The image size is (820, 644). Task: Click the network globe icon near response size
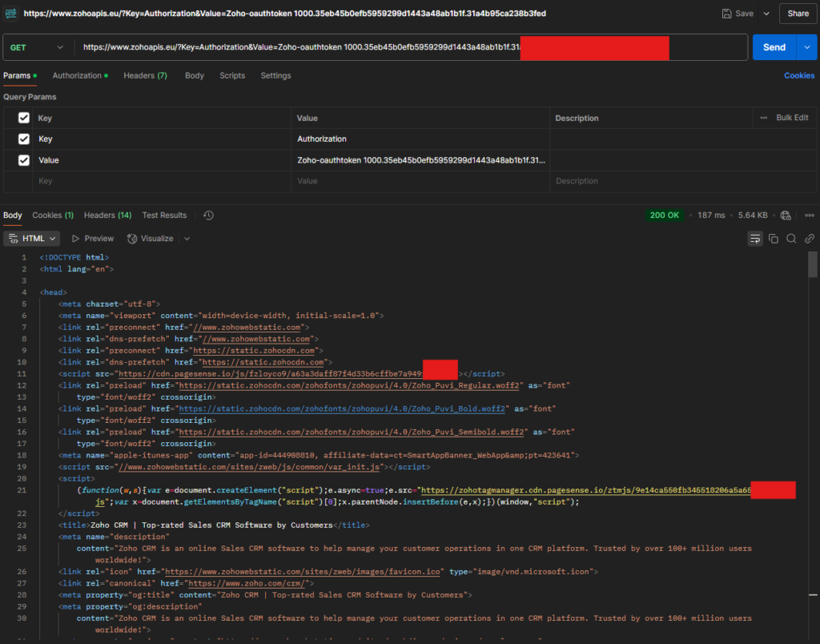(x=786, y=215)
